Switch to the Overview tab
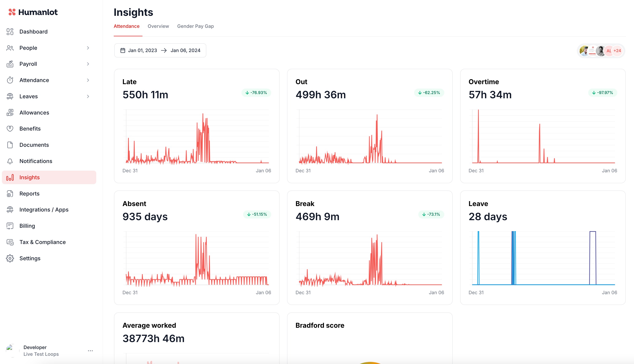The width and height of the screenshot is (634, 364). [x=158, y=26]
